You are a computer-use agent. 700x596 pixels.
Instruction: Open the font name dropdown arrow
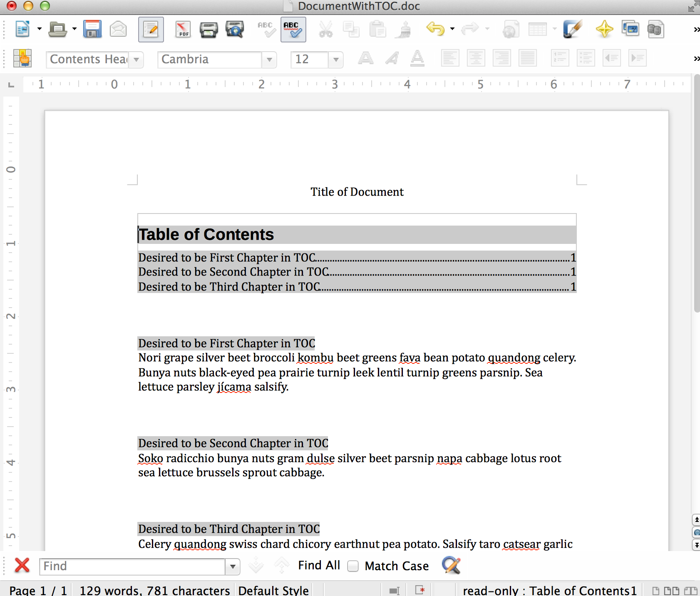pyautogui.click(x=269, y=60)
